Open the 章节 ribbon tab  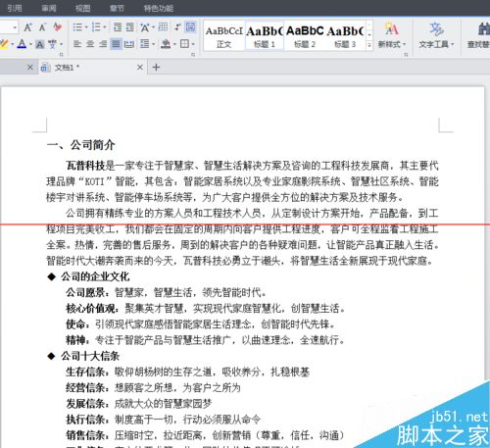[x=117, y=8]
